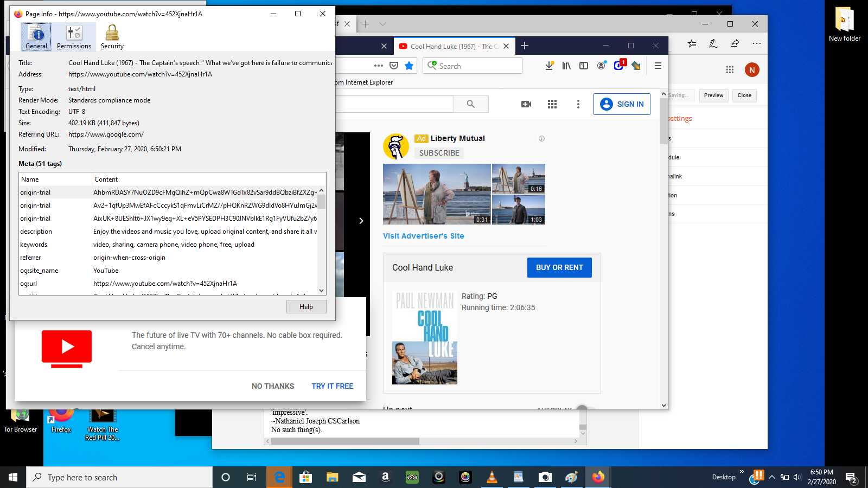Open YouTube settings three-dot menu
This screenshot has width=868, height=488.
point(578,104)
